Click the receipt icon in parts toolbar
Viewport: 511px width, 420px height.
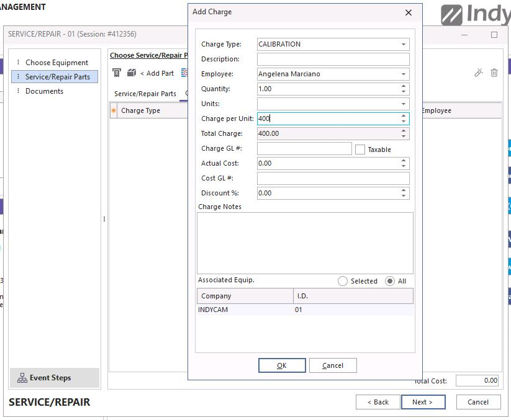pyautogui.click(x=116, y=73)
